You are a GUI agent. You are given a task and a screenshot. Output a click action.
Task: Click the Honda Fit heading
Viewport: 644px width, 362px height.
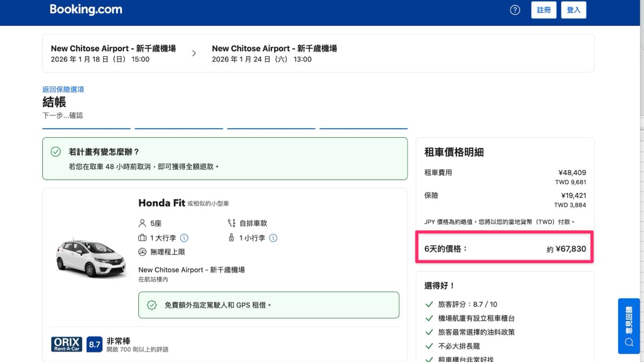pos(162,203)
